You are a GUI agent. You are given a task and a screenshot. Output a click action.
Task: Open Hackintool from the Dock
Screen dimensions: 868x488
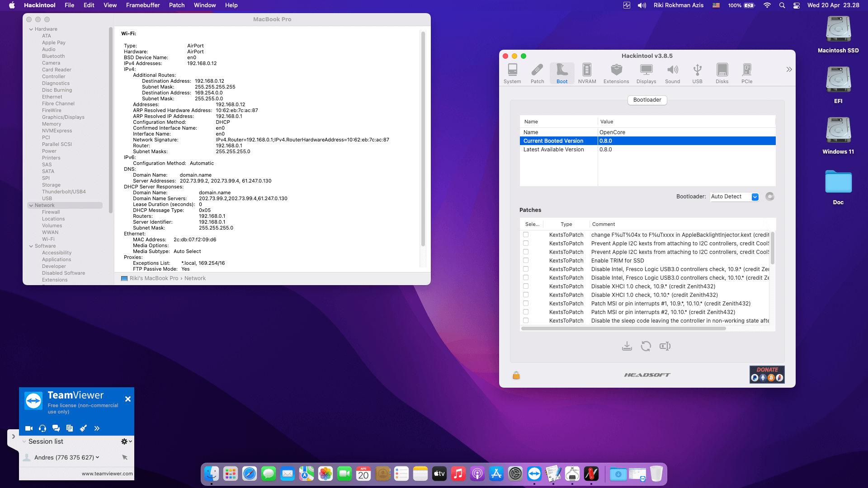pos(591,474)
